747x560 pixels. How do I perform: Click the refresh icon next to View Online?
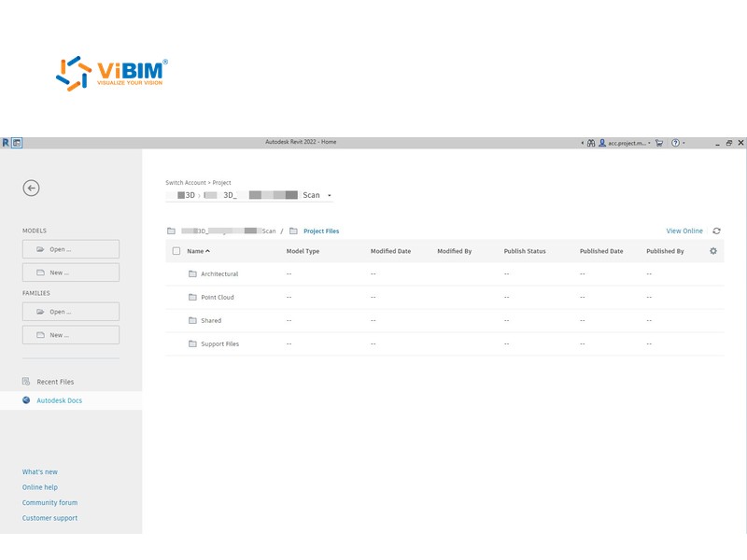[716, 231]
